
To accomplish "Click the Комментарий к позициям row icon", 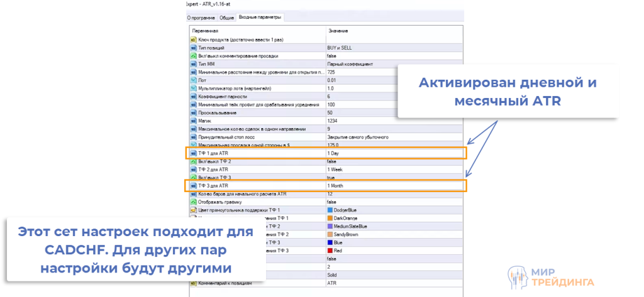I will [x=194, y=283].
